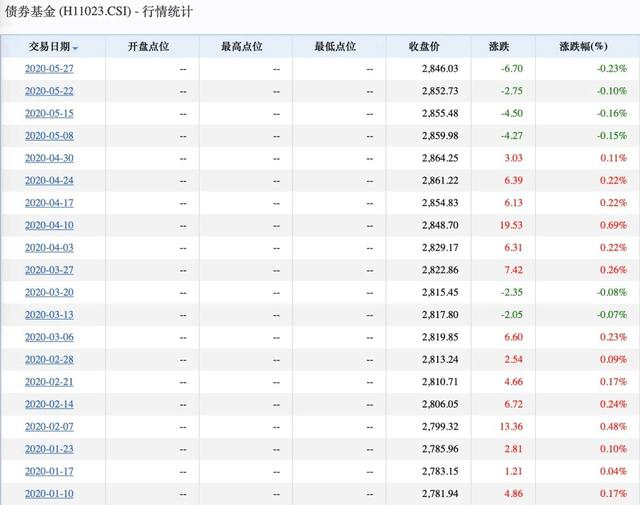Select the percentage 0.04%
640x505 pixels.
pos(613,472)
